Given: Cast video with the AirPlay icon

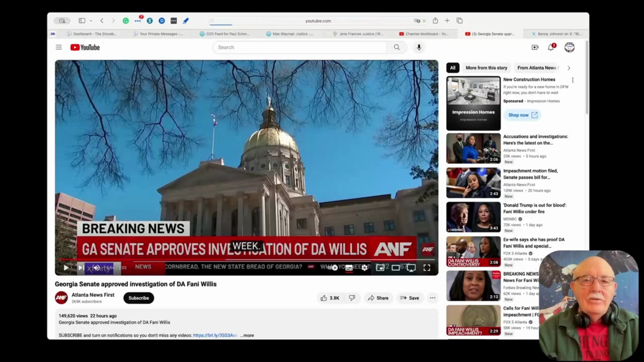Looking at the screenshot, I should tap(411, 268).
